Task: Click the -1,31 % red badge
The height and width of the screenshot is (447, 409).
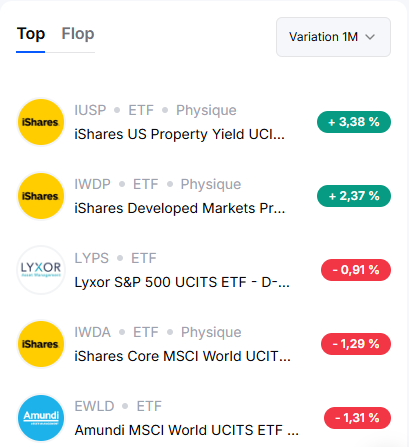Action: pos(357,418)
